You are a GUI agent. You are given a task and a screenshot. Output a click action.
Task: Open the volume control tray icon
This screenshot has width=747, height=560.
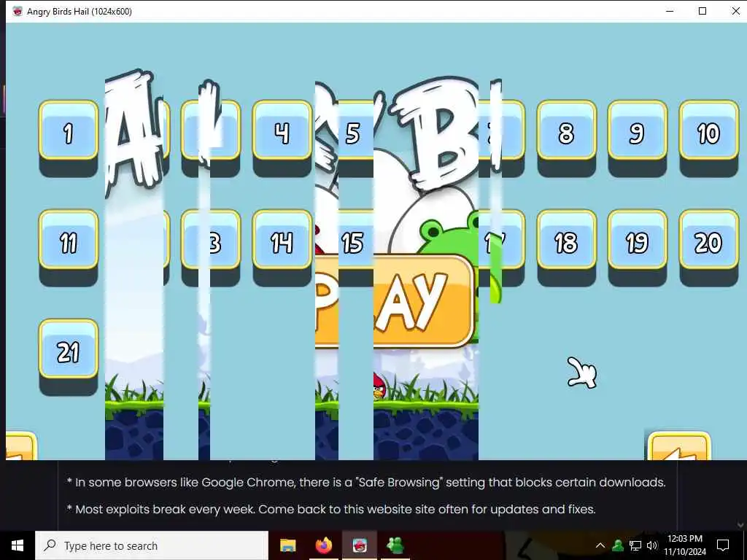(x=652, y=545)
